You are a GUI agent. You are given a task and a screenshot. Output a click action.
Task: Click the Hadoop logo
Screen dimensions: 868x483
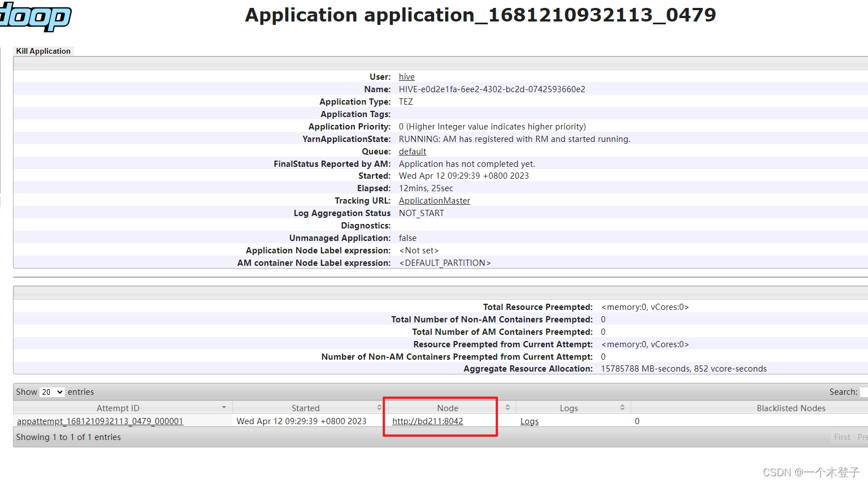click(35, 16)
